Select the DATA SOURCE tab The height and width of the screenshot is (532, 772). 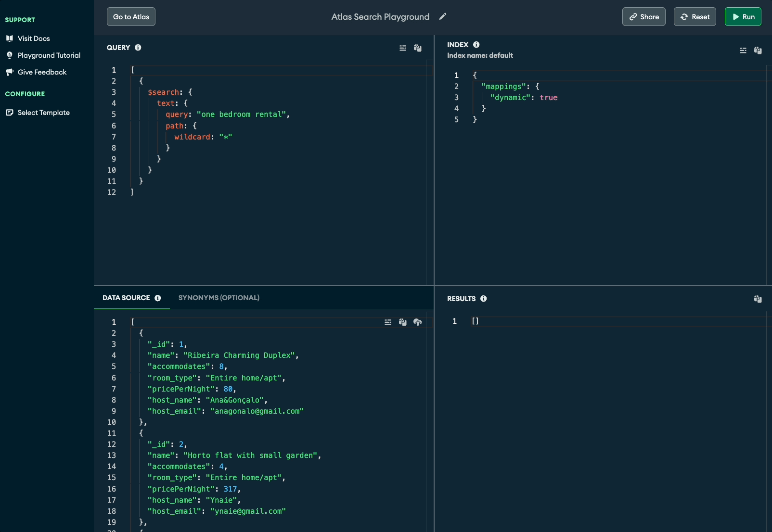[126, 298]
